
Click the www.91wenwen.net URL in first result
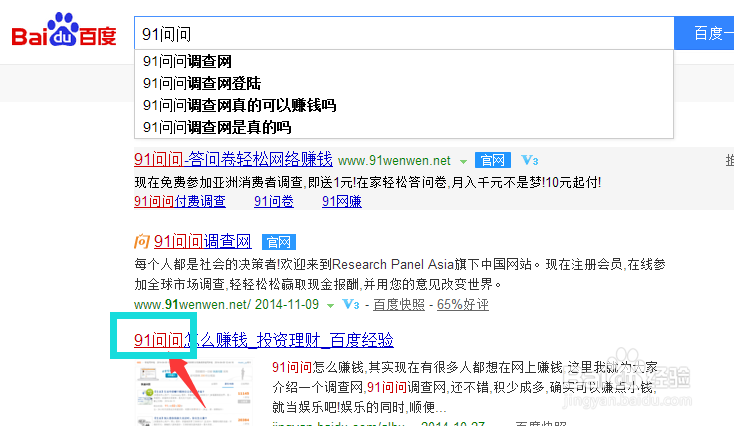click(x=394, y=161)
